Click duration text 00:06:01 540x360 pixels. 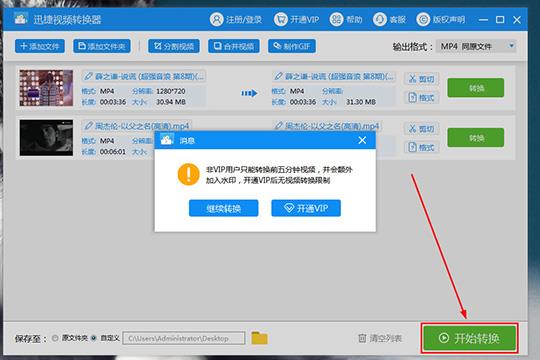coord(113,152)
